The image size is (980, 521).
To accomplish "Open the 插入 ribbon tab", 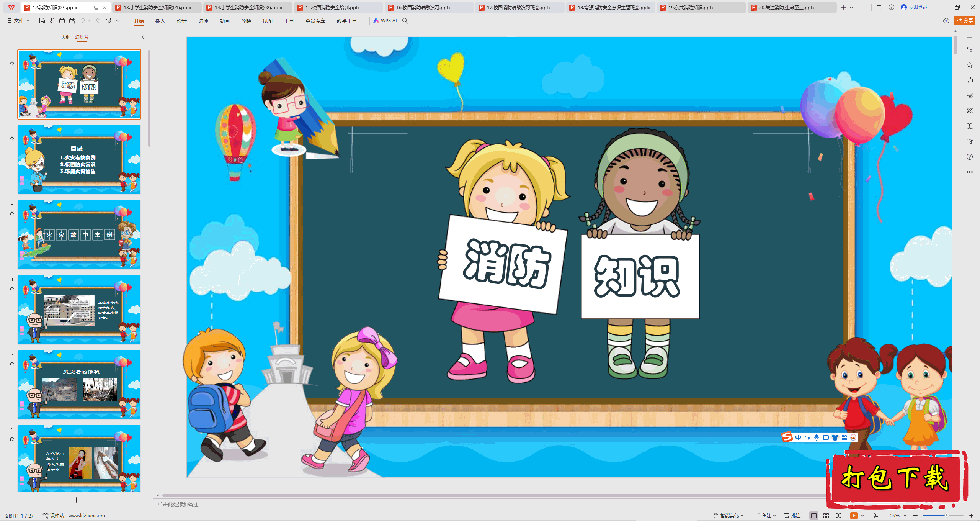I will [160, 21].
